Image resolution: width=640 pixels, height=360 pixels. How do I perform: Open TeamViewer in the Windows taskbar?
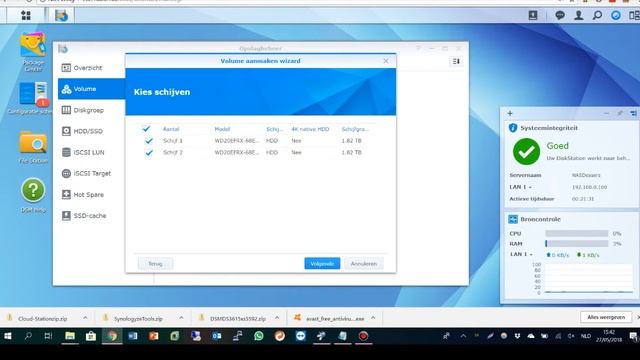pos(300,336)
